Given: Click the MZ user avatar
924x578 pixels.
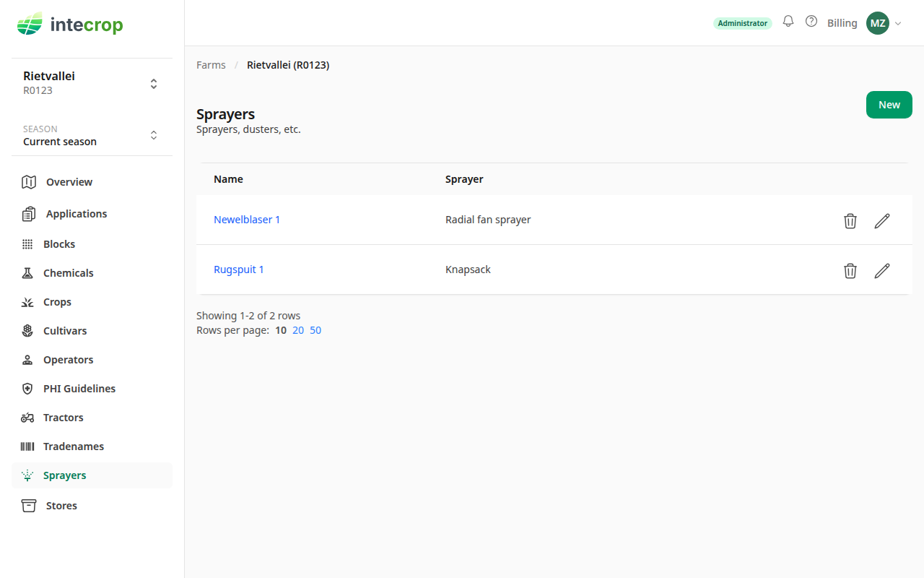Looking at the screenshot, I should pyautogui.click(x=878, y=23).
